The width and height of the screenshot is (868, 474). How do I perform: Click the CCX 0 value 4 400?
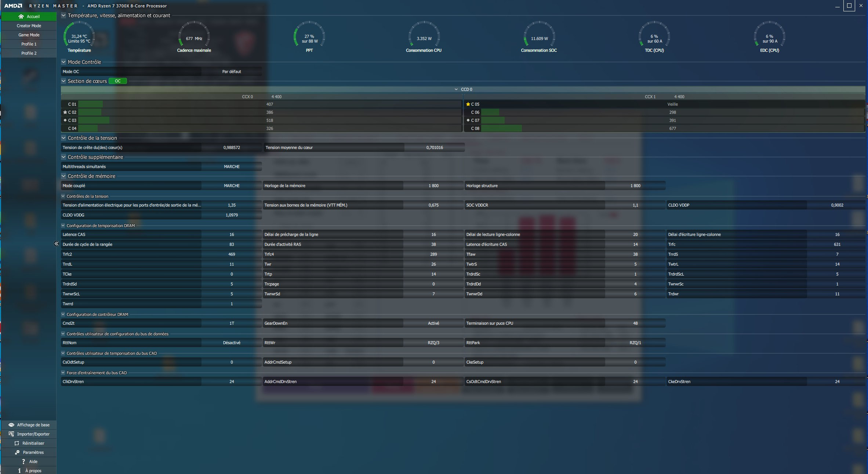pos(276,97)
